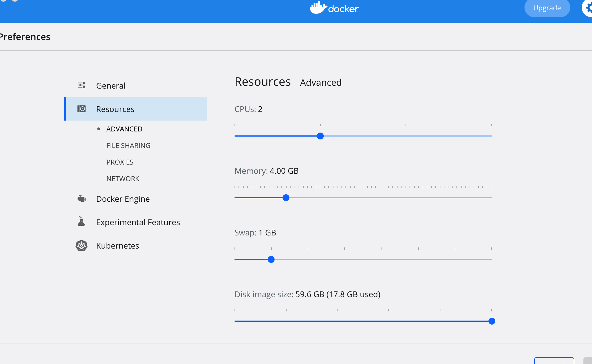The width and height of the screenshot is (592, 364).
Task: Click the Docker whale logo
Action: click(334, 8)
